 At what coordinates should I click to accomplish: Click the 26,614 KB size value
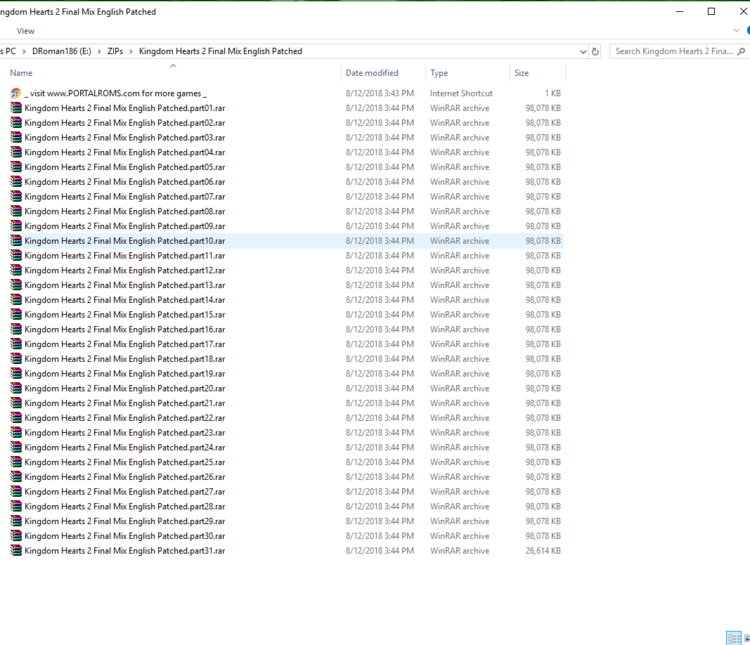point(543,551)
